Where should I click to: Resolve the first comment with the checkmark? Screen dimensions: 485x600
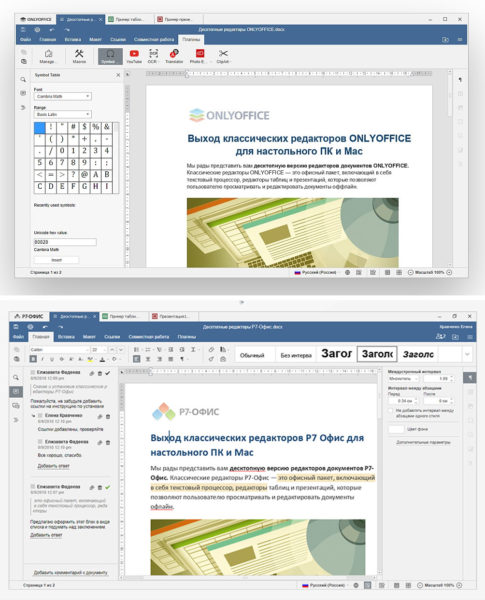click(x=108, y=373)
